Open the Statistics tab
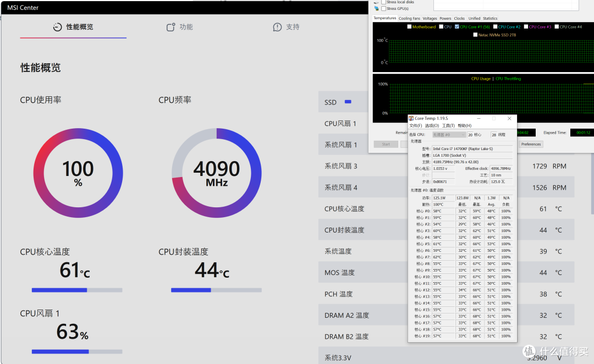Screen dimensions: 594x364 coord(490,18)
